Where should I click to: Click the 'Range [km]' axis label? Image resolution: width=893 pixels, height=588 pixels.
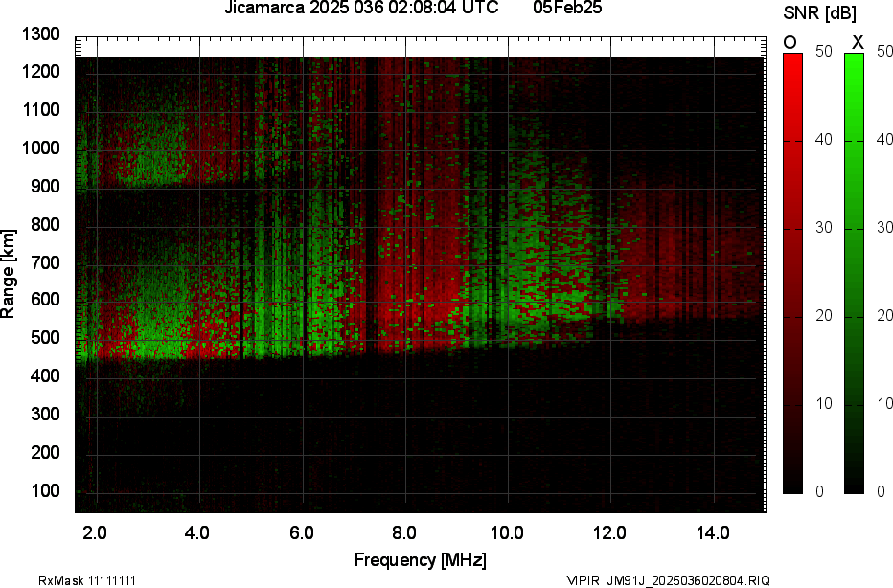(x=8, y=274)
